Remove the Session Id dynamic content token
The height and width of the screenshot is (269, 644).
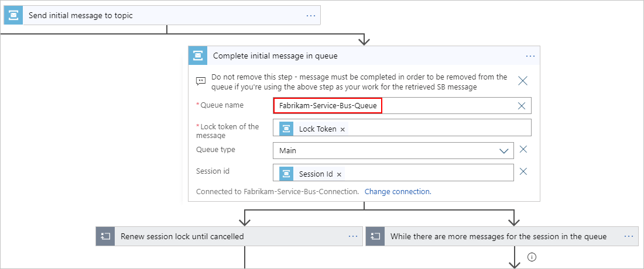tap(339, 174)
